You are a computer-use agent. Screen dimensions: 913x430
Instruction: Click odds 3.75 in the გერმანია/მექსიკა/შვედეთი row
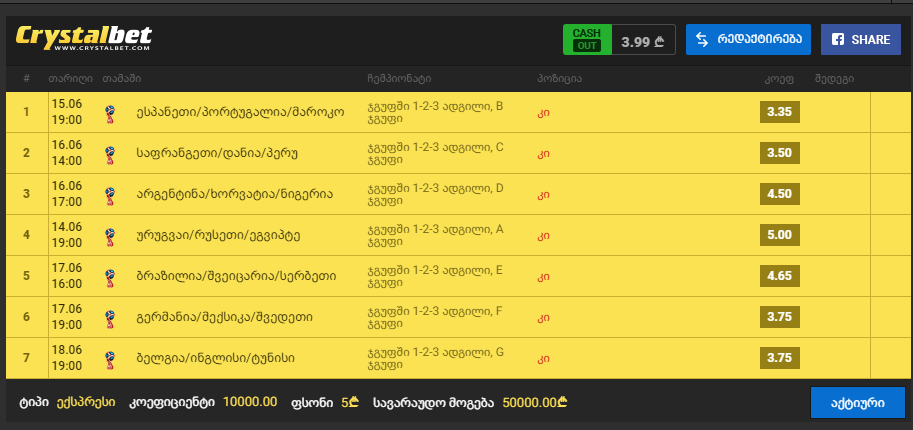click(780, 317)
